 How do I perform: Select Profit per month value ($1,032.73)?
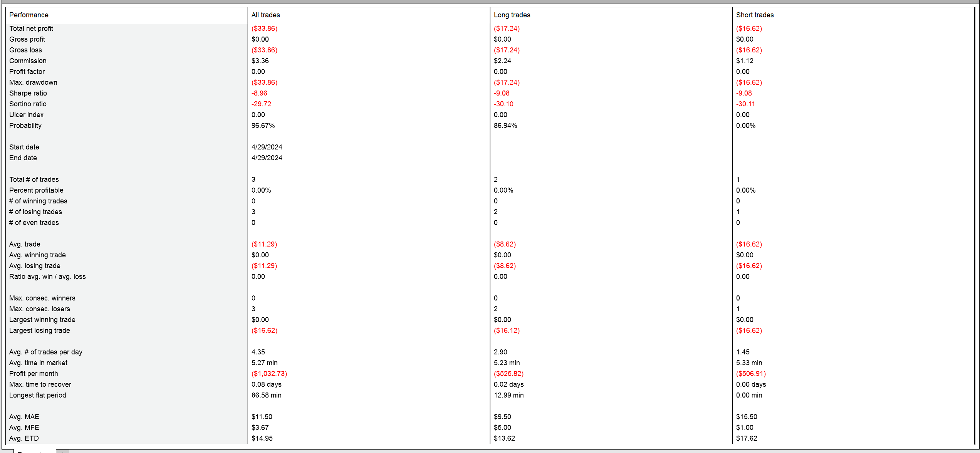tap(269, 374)
